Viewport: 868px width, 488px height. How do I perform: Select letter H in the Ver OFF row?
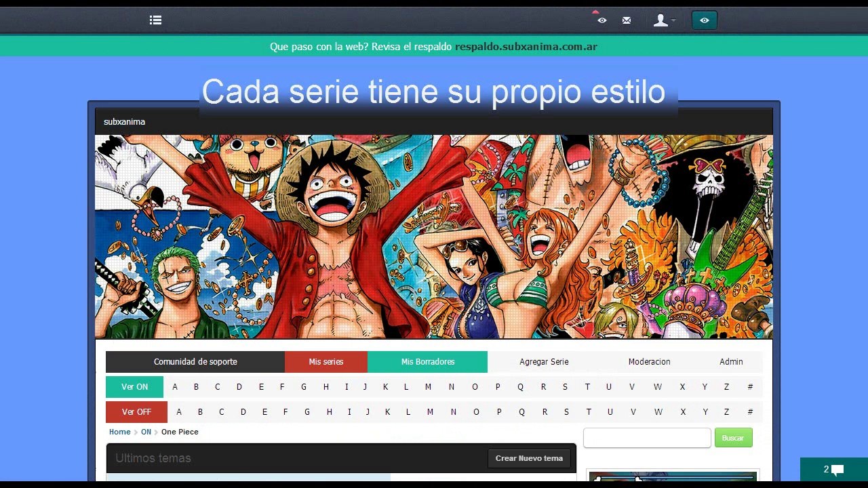point(330,412)
